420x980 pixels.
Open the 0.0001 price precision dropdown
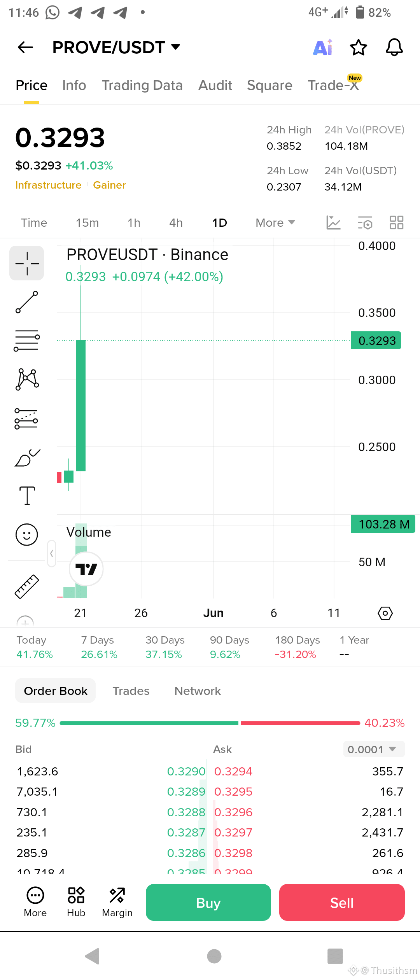pyautogui.click(x=374, y=749)
